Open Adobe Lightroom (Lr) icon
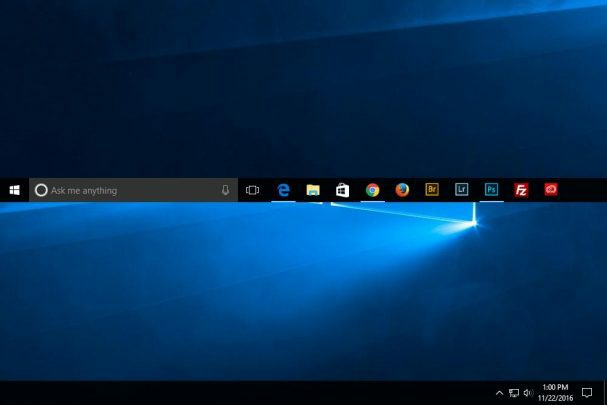Viewport: 607px width, 405px height. 461,190
